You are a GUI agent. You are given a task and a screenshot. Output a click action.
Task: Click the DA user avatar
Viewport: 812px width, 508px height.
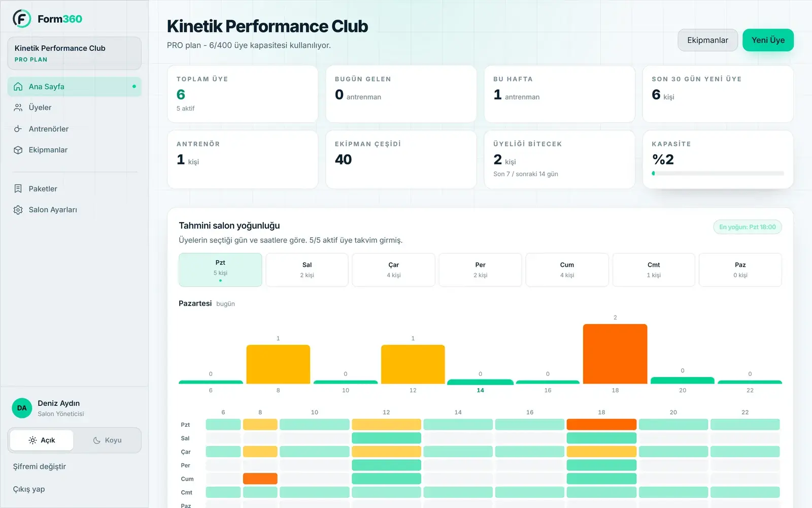coord(22,408)
